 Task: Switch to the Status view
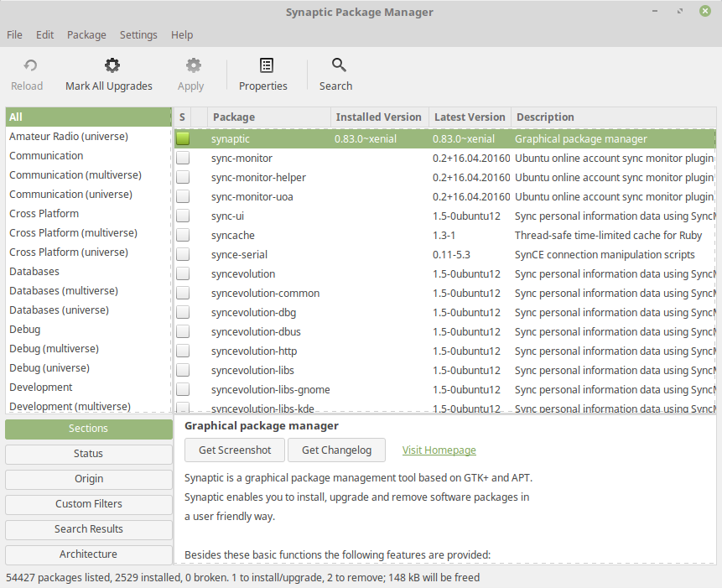pos(88,454)
